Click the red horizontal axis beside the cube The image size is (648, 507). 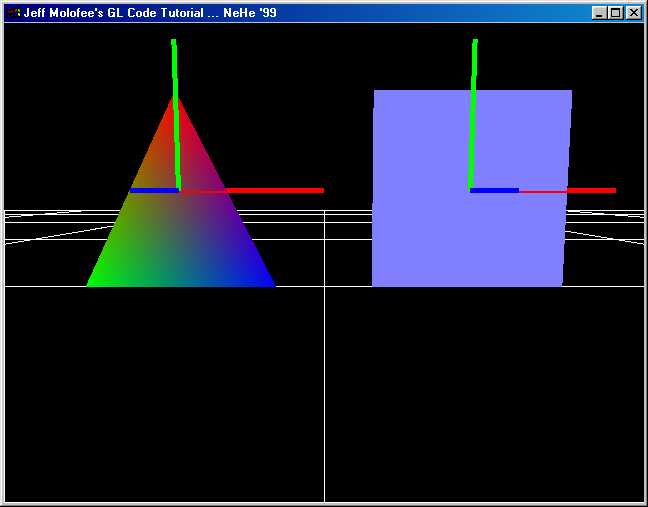[590, 190]
